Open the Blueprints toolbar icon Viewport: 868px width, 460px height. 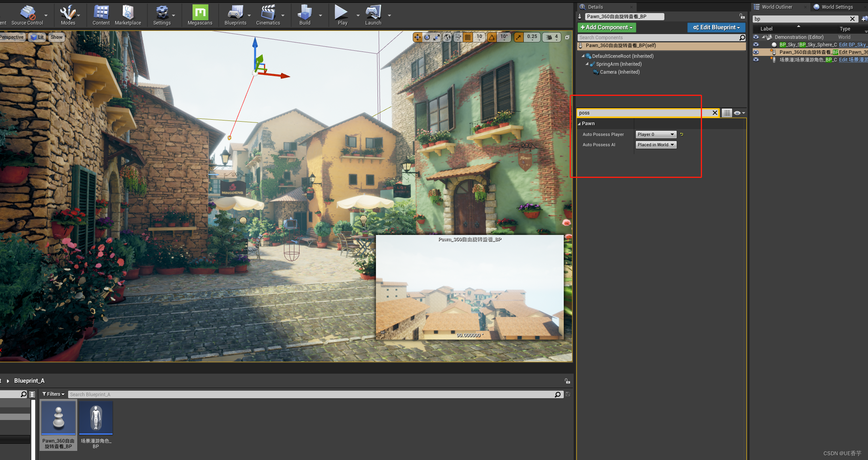[235, 15]
